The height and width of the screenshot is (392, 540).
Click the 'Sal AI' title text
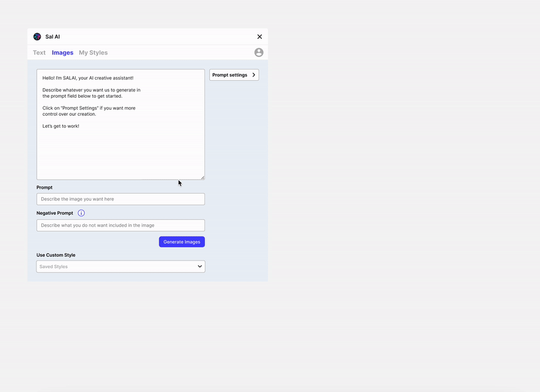click(x=53, y=37)
